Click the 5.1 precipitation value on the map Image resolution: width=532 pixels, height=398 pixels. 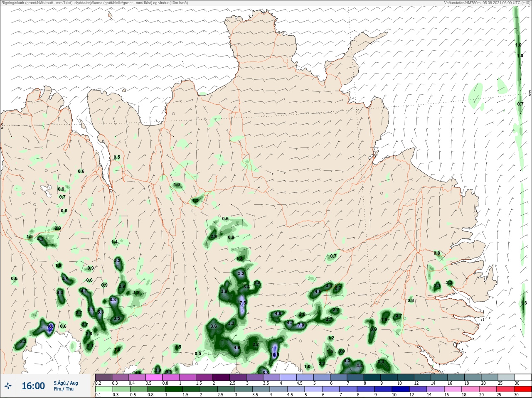point(91,310)
